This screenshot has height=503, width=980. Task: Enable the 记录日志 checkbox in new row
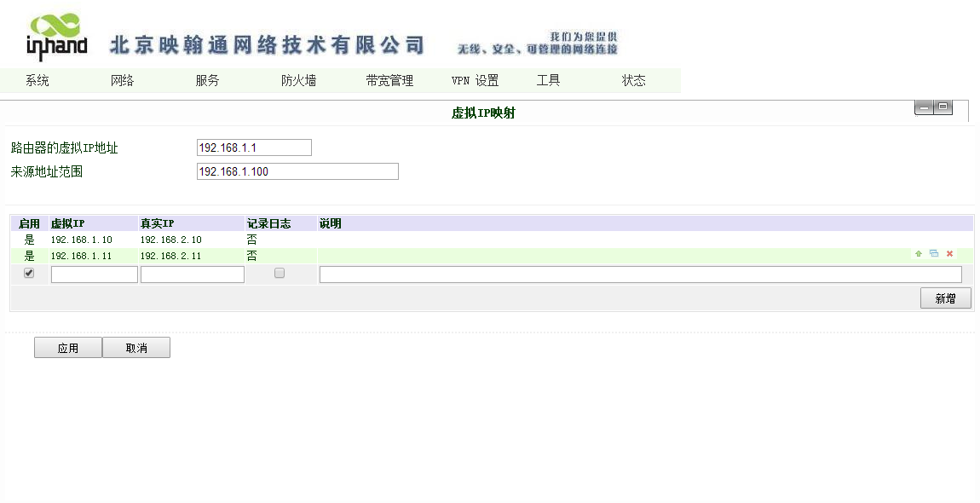pyautogui.click(x=280, y=274)
